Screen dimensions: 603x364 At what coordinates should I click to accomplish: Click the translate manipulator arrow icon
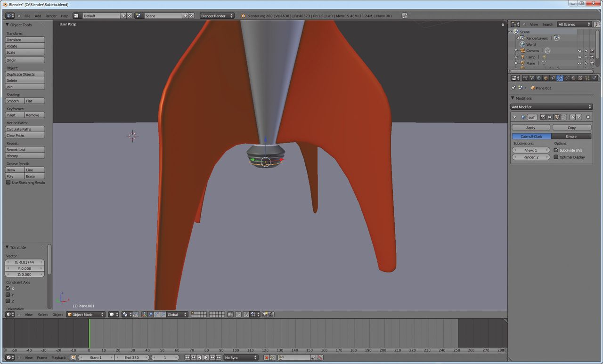150,315
